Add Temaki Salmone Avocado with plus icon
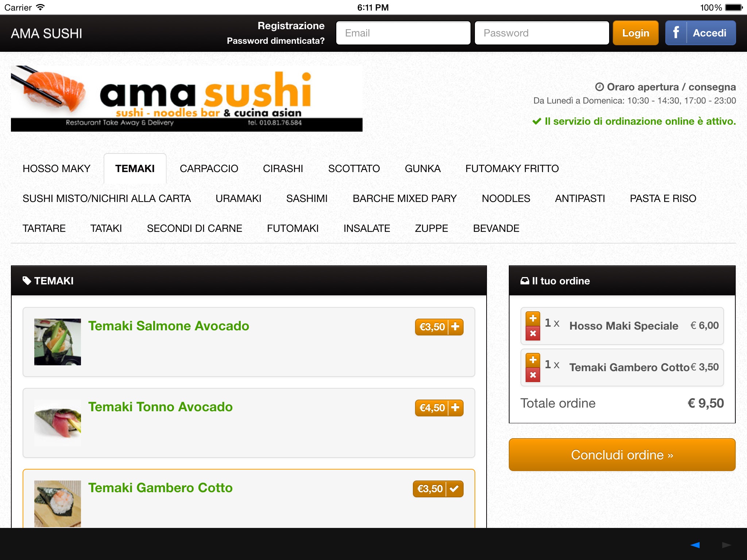This screenshot has height=560, width=747. 455,327
